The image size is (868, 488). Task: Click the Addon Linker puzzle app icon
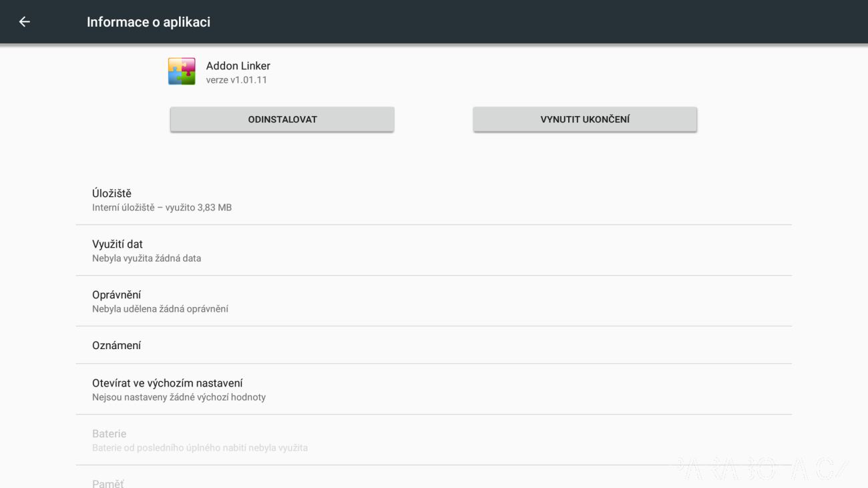pos(182,71)
